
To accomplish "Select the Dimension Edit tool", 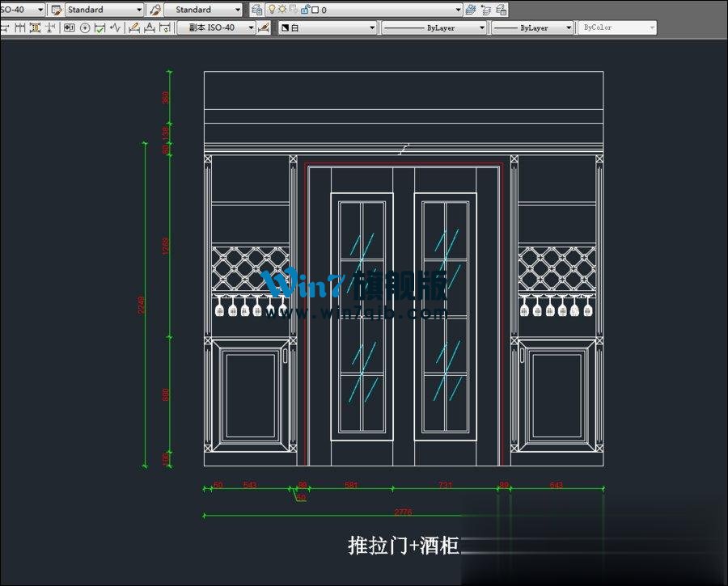I will [x=134, y=27].
